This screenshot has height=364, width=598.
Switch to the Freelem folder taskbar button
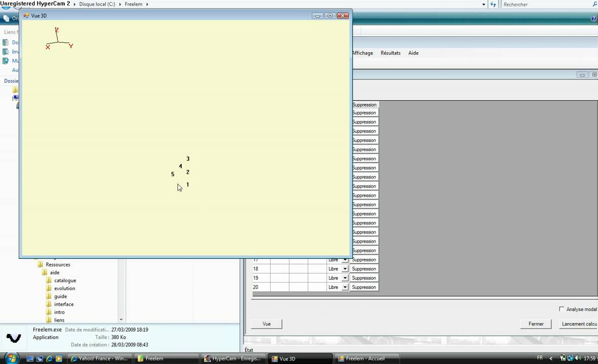click(x=166, y=358)
